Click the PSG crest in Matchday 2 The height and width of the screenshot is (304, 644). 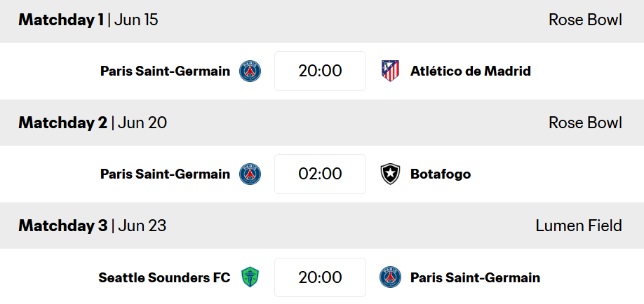tap(250, 174)
